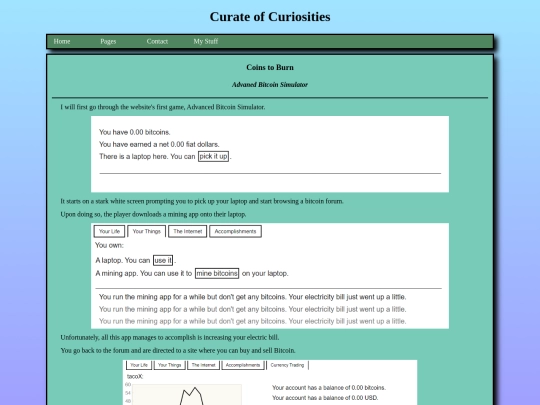Click the 'pick it up' laptop button
The image size is (540, 405).
coord(213,156)
